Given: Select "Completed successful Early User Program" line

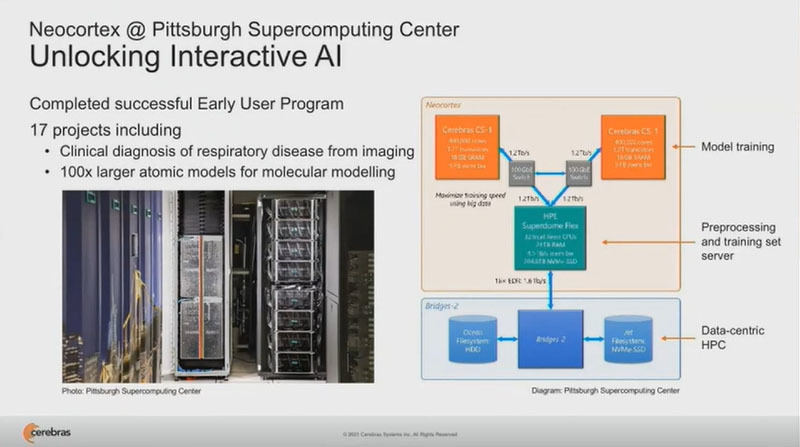Looking at the screenshot, I should (186, 104).
